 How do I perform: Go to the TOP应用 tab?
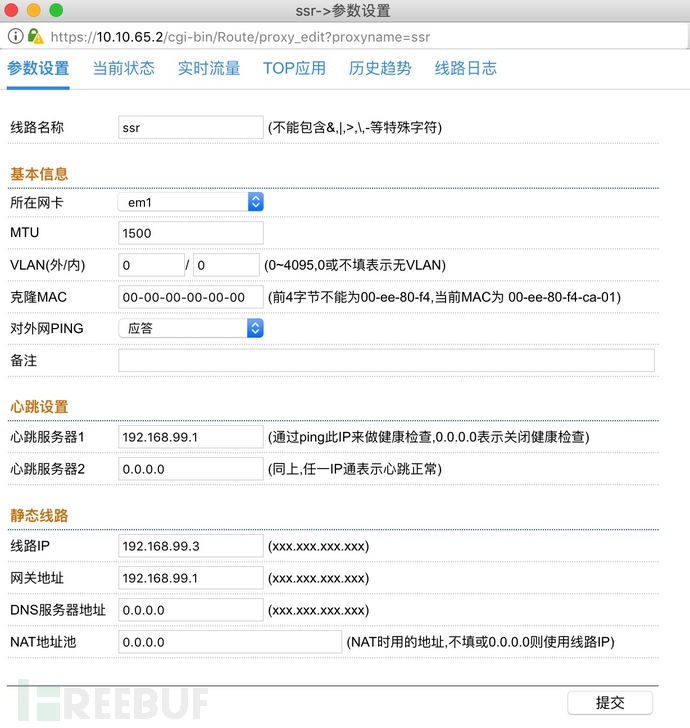[294, 69]
